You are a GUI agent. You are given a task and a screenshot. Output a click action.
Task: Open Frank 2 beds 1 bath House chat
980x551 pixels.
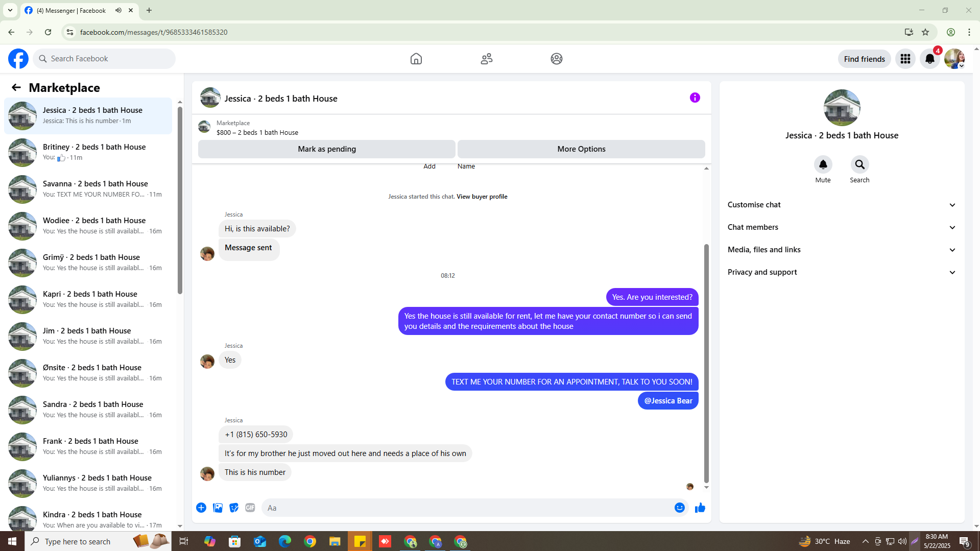tap(88, 446)
